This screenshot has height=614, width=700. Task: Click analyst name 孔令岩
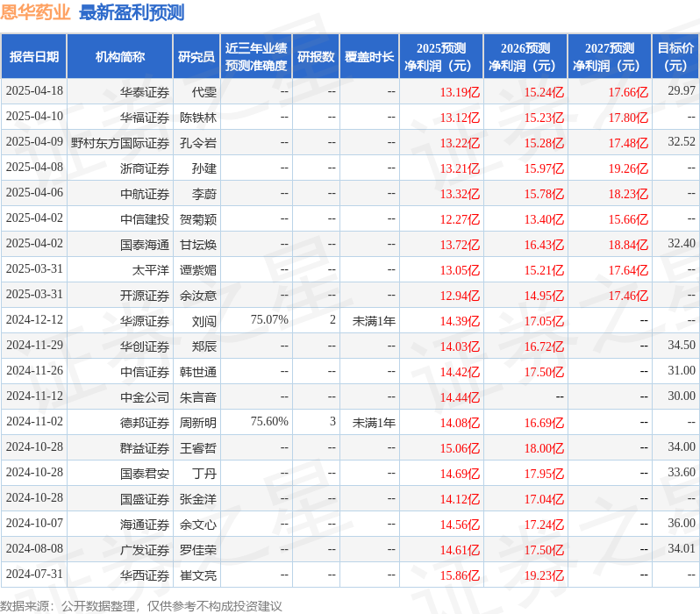click(x=198, y=143)
